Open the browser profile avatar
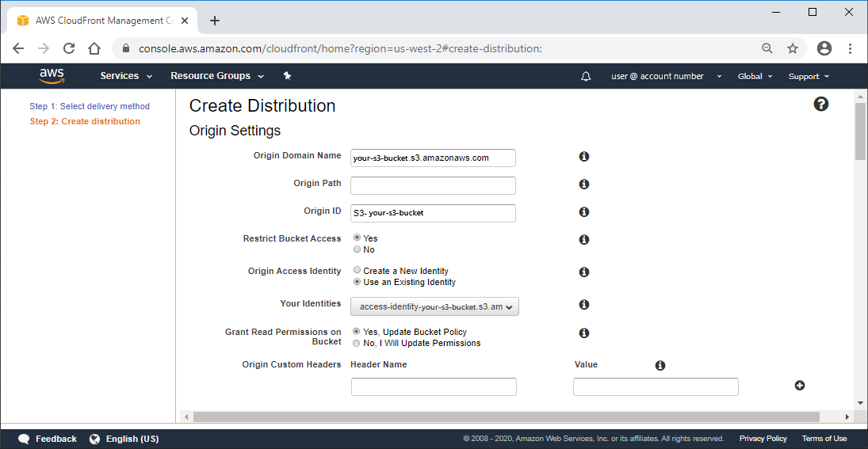 [824, 48]
